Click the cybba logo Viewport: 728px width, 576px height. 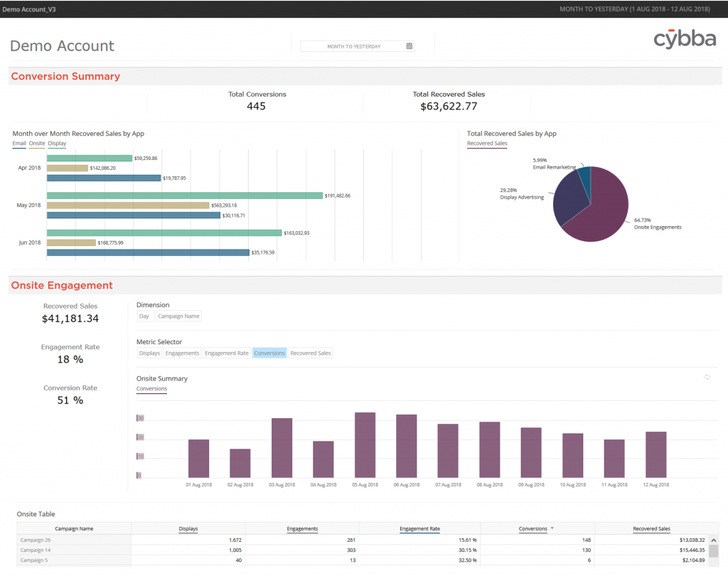pos(685,39)
